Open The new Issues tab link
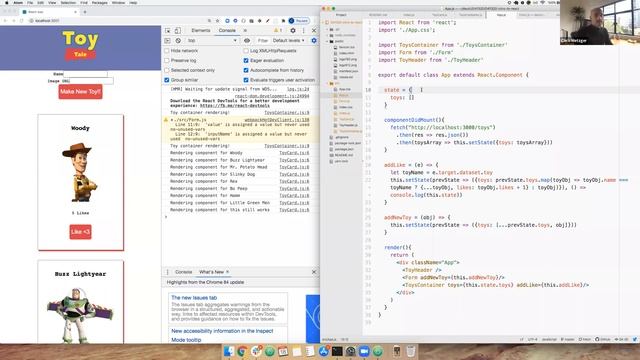 coord(194,298)
